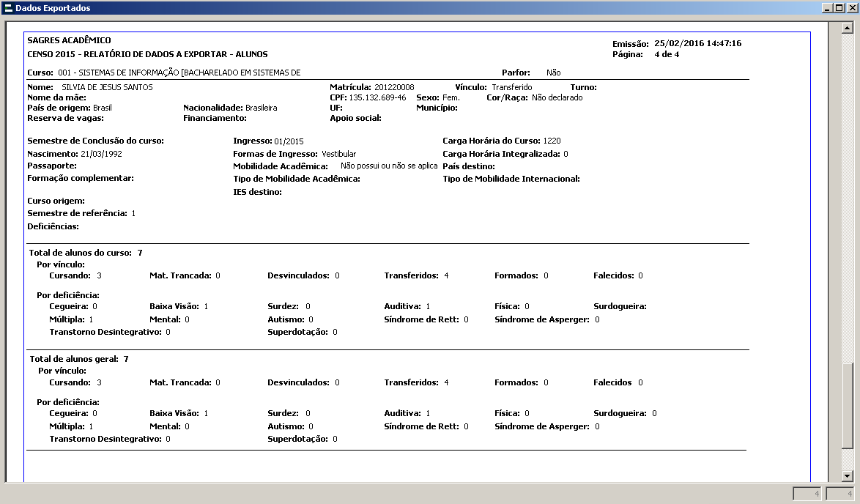Click the left page number field showing 4
860x504 pixels.
coord(808,494)
